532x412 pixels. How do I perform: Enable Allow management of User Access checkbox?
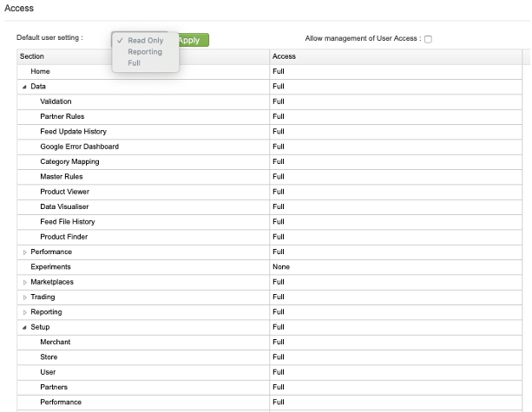428,39
